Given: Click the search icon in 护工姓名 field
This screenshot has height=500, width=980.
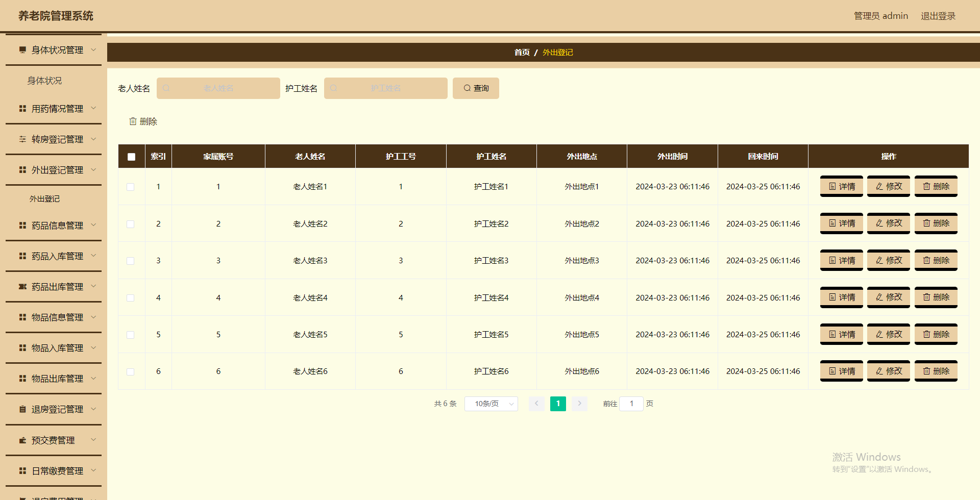Looking at the screenshot, I should 333,88.
